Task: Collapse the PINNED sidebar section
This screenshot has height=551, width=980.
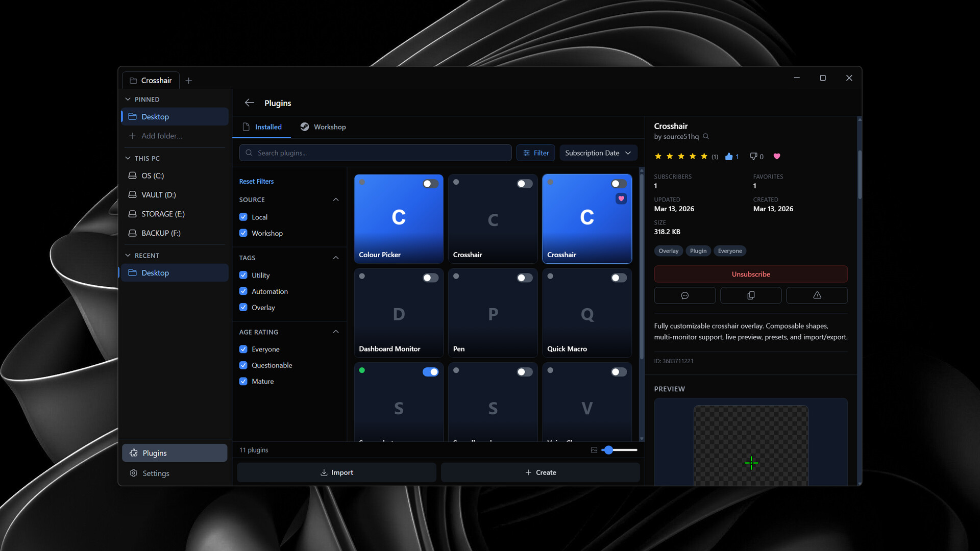Action: (128, 99)
